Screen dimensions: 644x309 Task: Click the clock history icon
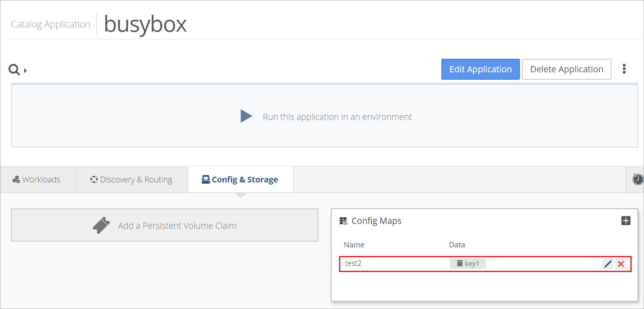(x=638, y=179)
